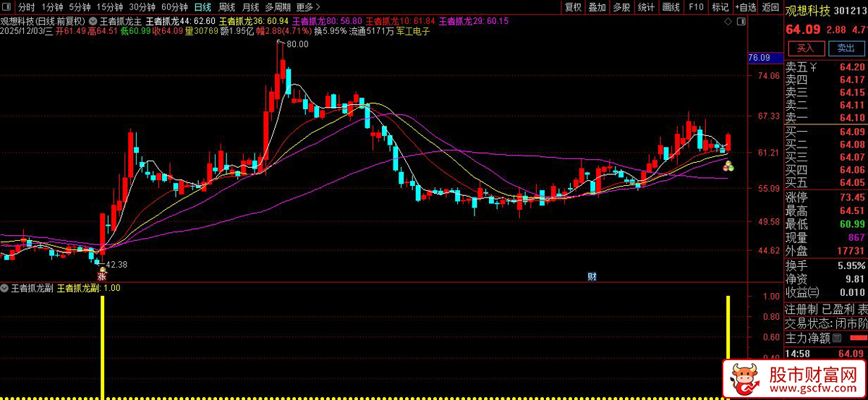Viewport: 868px width, 400px height.
Task: Click the 主力净额 list icon
Action: (x=837, y=338)
